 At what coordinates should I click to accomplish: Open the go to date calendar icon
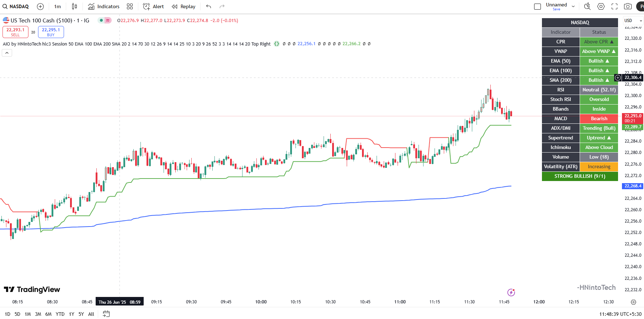pyautogui.click(x=106, y=314)
